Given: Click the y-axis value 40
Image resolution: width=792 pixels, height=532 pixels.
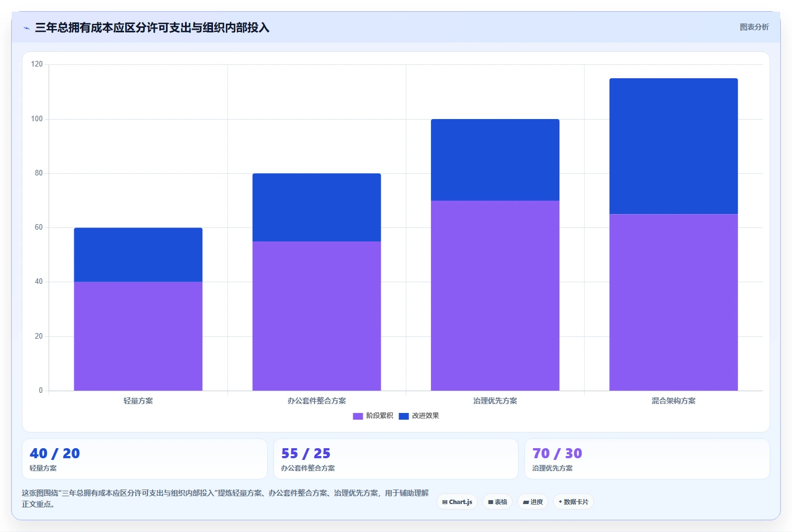Looking at the screenshot, I should click(39, 282).
